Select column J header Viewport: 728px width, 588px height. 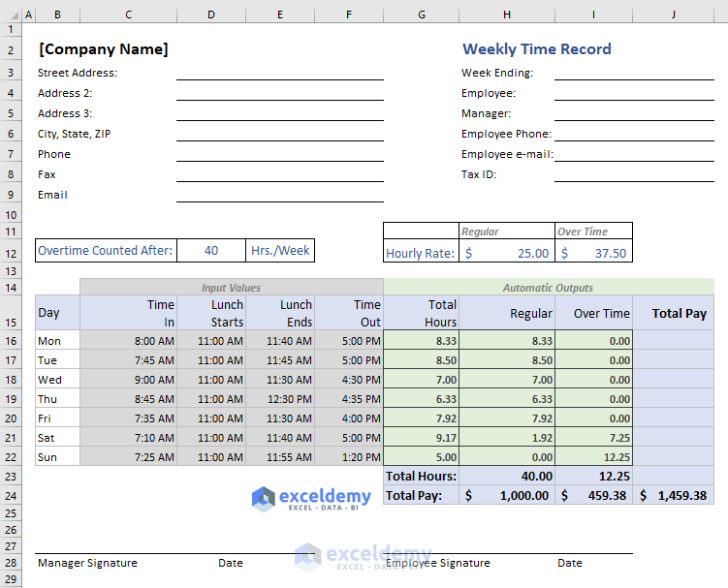(673, 15)
